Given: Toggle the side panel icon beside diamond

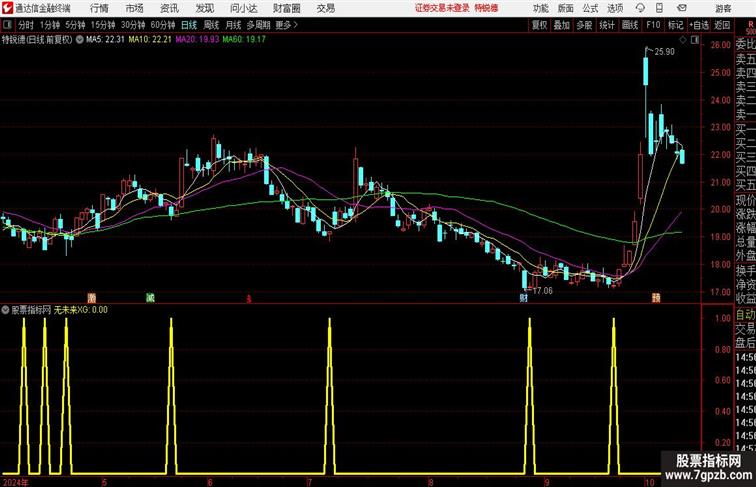Looking at the screenshot, I should [695, 40].
